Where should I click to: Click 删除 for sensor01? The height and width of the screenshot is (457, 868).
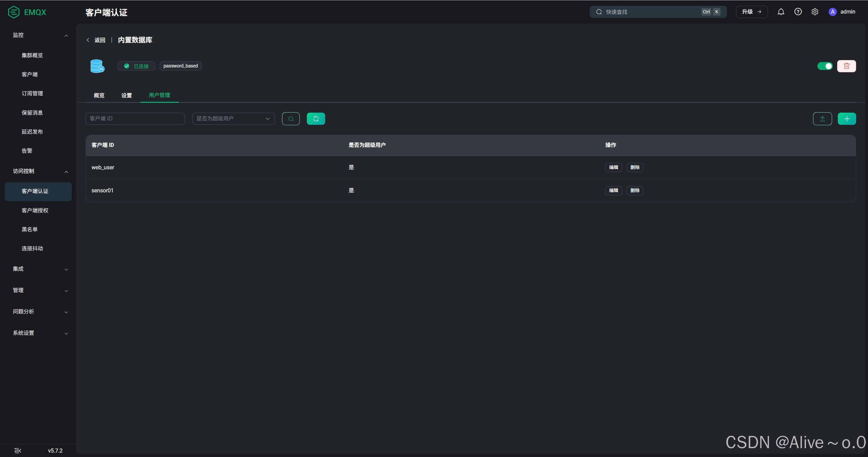click(x=635, y=190)
